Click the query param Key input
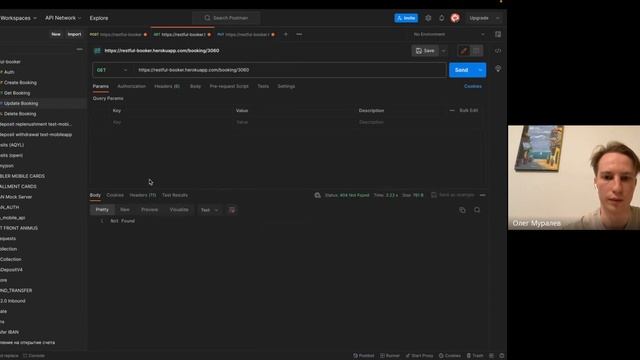 pos(171,122)
